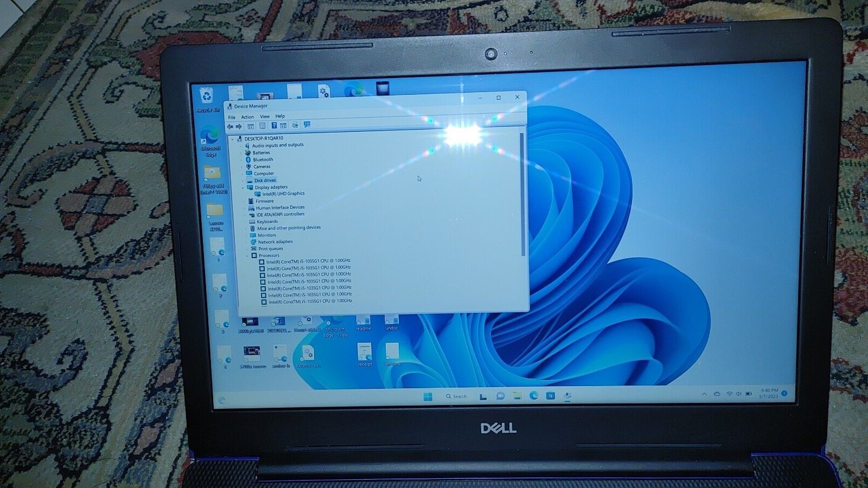Select the Print queues printer icon
Screen dimensions: 868x488
(x=253, y=249)
